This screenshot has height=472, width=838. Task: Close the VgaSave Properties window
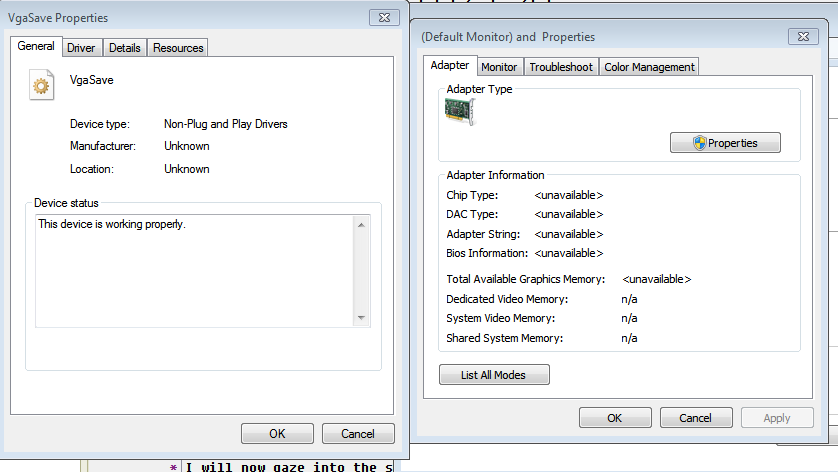pyautogui.click(x=384, y=18)
